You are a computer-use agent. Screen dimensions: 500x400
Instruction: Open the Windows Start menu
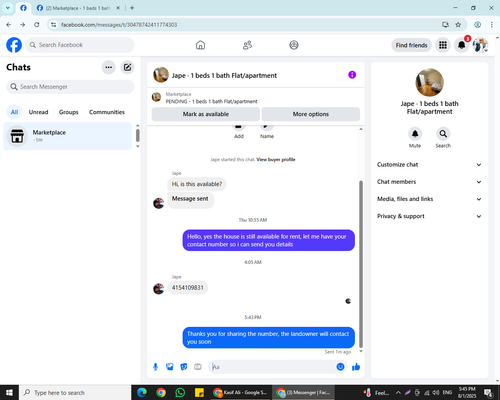pyautogui.click(x=9, y=393)
